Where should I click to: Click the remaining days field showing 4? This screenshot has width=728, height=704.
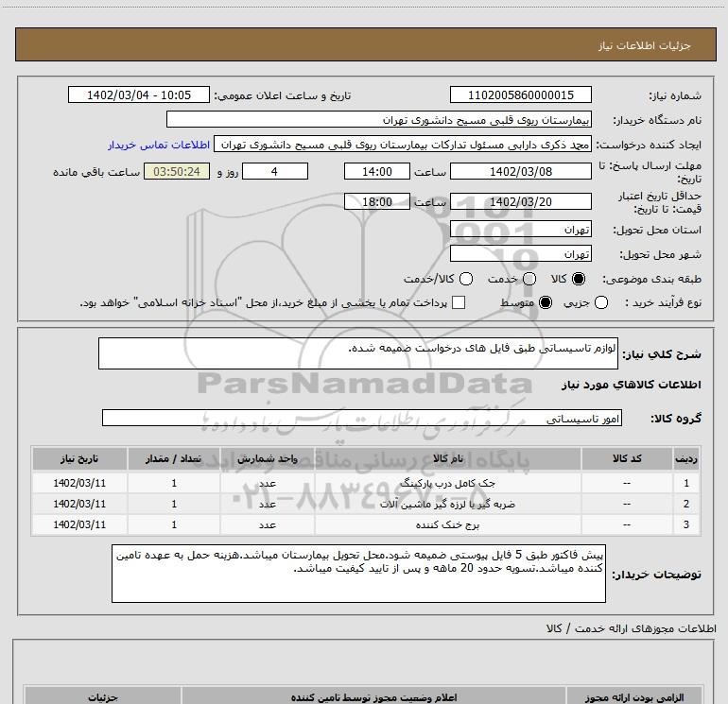click(275, 172)
